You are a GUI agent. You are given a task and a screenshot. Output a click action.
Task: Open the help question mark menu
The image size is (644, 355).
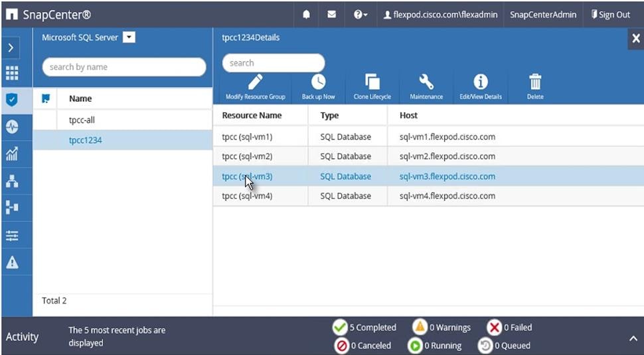[361, 15]
